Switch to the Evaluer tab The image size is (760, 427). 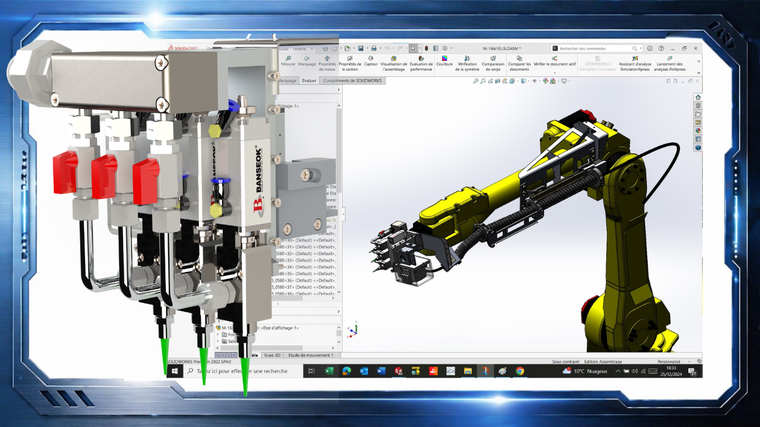click(x=309, y=80)
